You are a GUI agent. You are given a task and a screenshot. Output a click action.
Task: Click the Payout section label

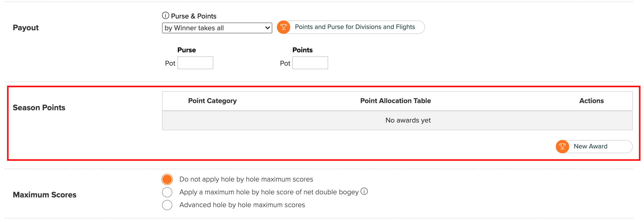(x=26, y=28)
